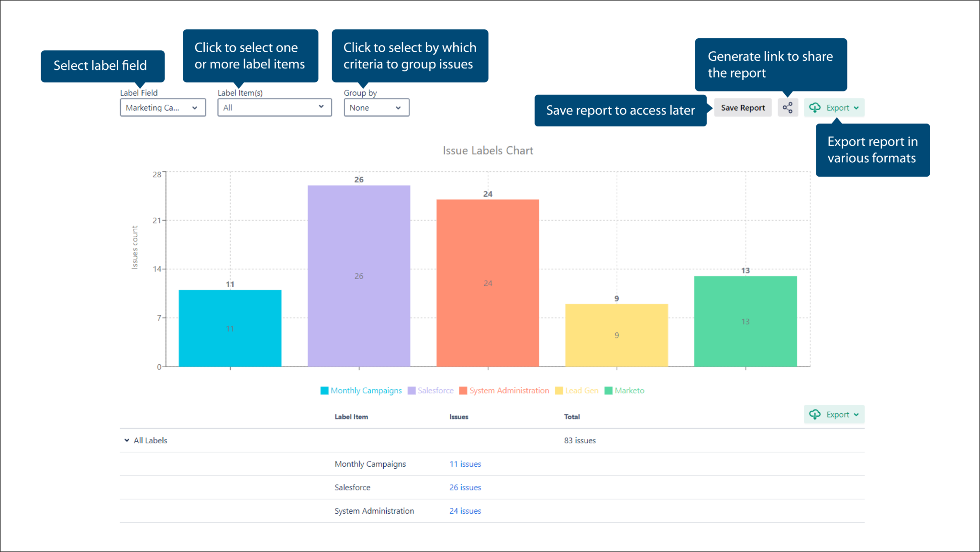This screenshot has width=980, height=552.
Task: Click the Save Report button
Action: [743, 107]
